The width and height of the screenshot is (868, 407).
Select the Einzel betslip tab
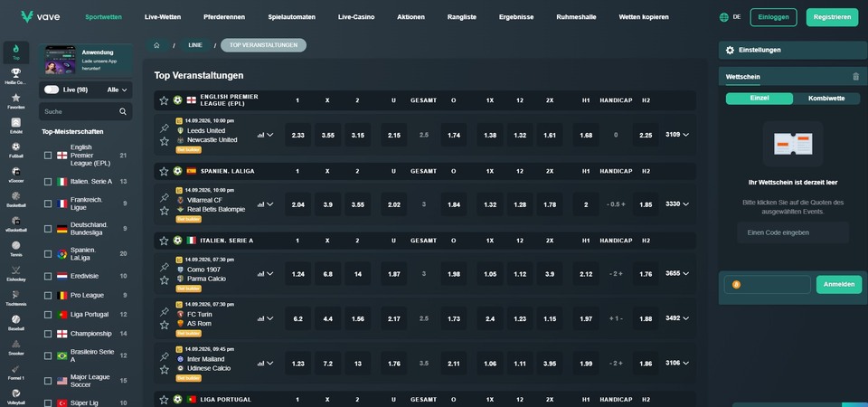coord(759,99)
